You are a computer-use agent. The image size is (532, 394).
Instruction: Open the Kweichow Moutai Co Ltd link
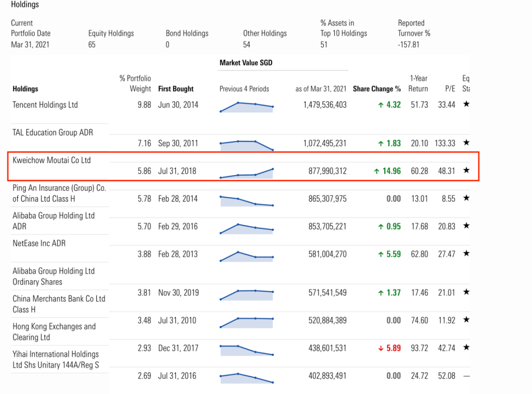pos(52,160)
